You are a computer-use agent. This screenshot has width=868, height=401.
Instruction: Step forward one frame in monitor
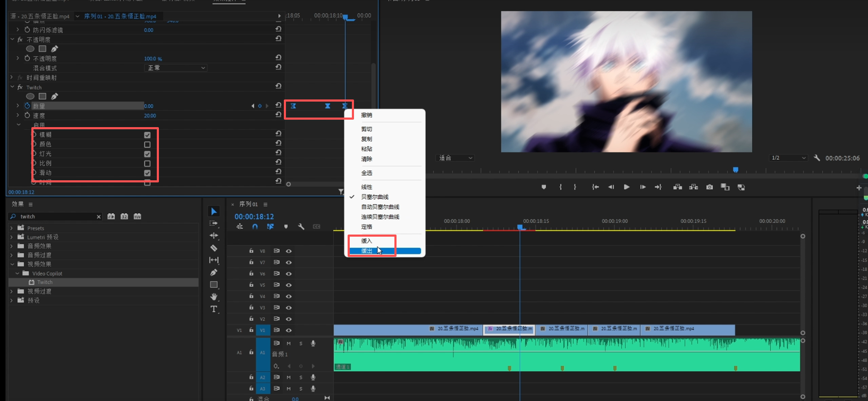click(643, 187)
